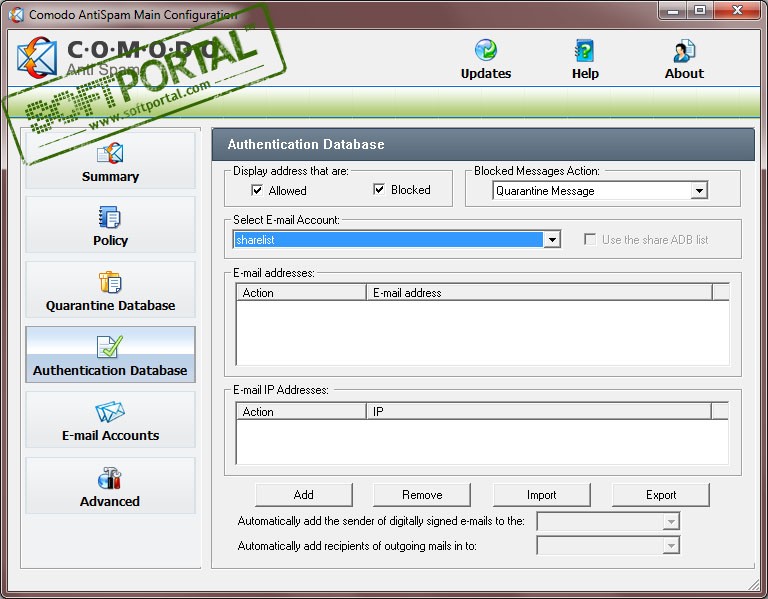Click the Add button
768x599 pixels.
[x=304, y=495]
